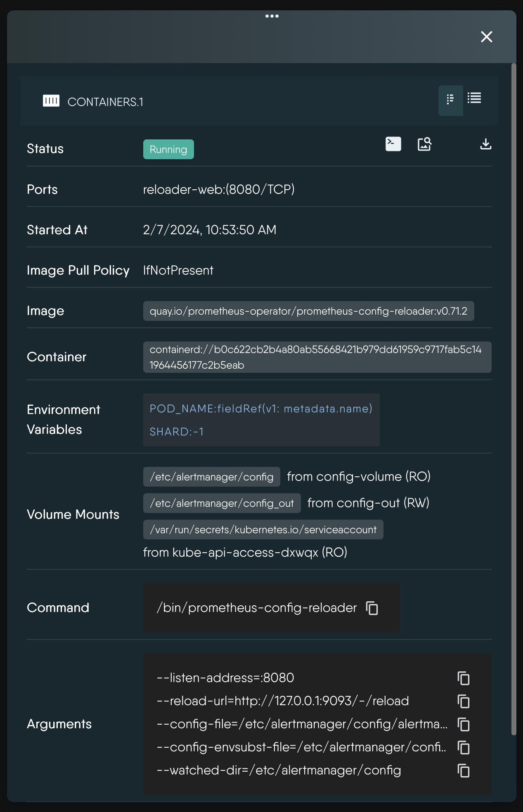Click the image scan inspect icon

[x=424, y=144]
